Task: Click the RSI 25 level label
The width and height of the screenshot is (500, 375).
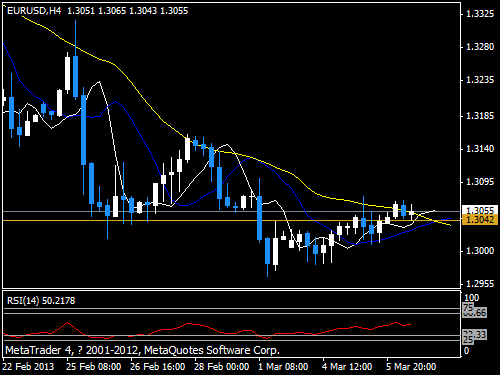Action: [x=468, y=340]
